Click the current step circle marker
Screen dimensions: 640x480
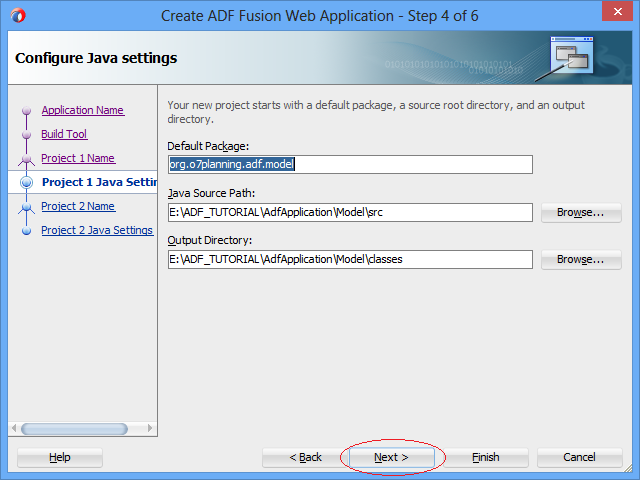(x=27, y=182)
